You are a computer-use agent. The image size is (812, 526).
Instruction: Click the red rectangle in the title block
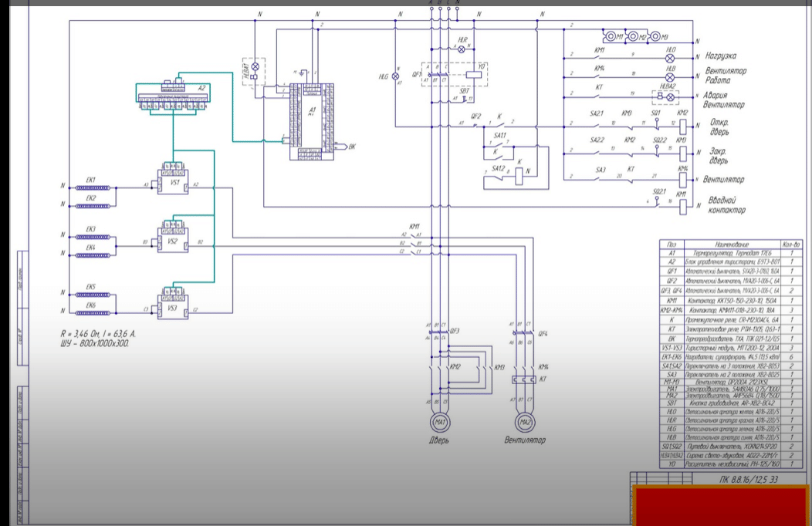[x=721, y=506]
